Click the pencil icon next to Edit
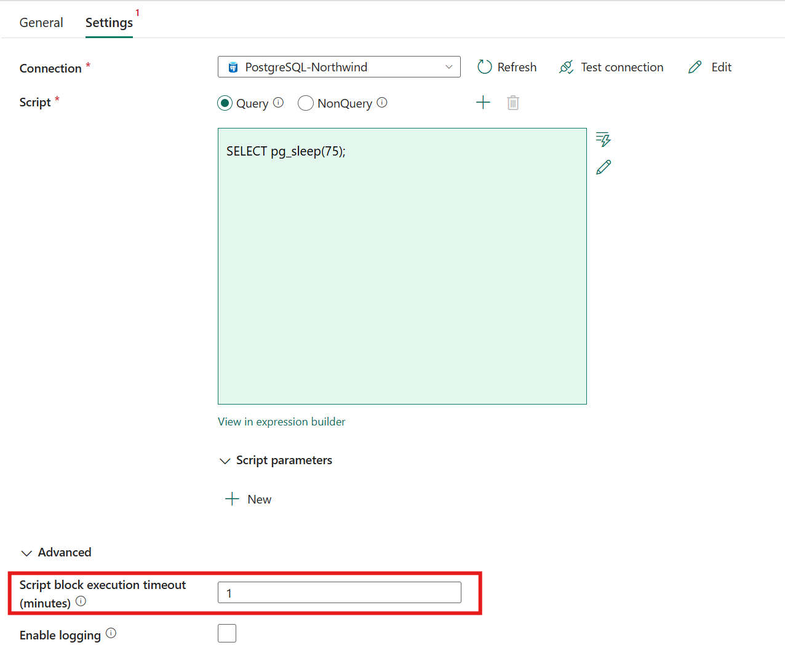This screenshot has width=785, height=672. (x=695, y=67)
